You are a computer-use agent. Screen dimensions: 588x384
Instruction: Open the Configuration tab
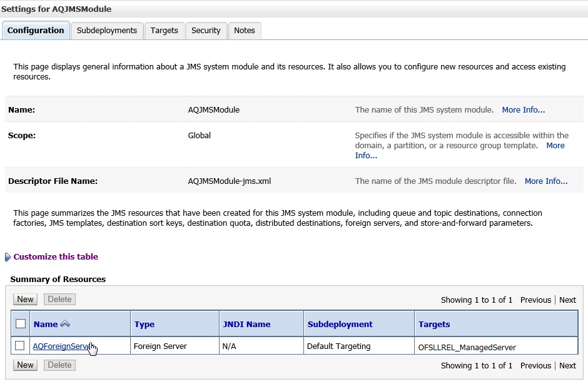point(36,31)
